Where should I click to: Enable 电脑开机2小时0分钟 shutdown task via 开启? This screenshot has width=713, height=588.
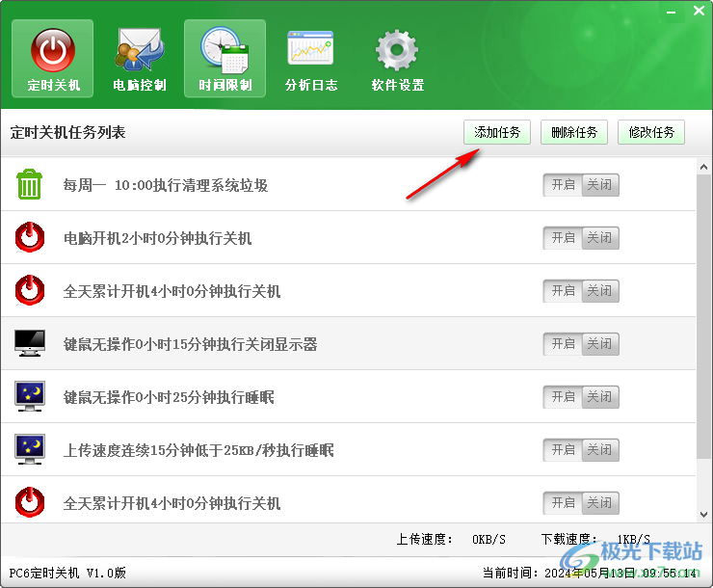(x=563, y=238)
